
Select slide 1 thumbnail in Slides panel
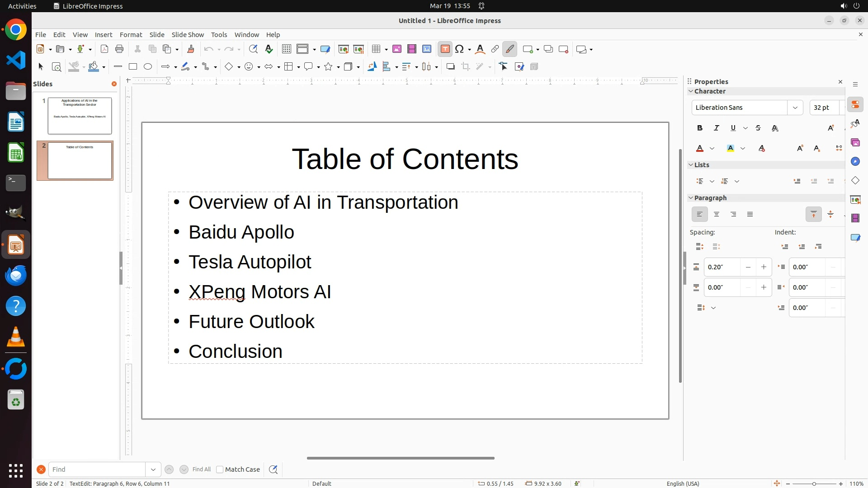point(80,116)
